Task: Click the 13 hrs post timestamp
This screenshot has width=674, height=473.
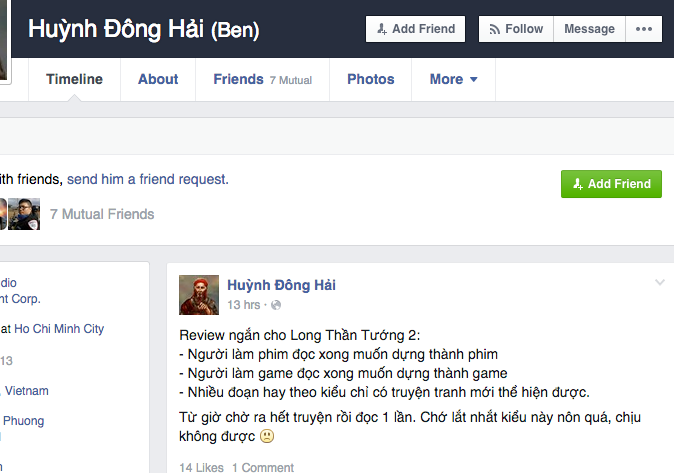Action: click(244, 304)
